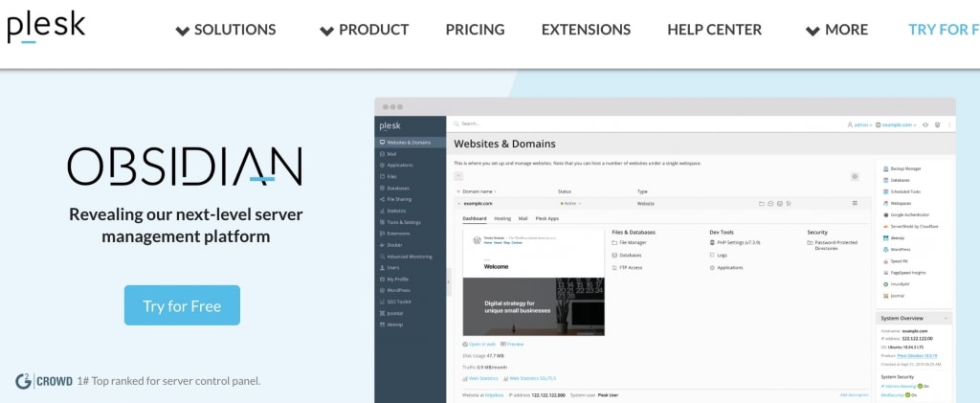Click the G2 Crowd badge icon
The image size is (980, 403).
(x=24, y=381)
